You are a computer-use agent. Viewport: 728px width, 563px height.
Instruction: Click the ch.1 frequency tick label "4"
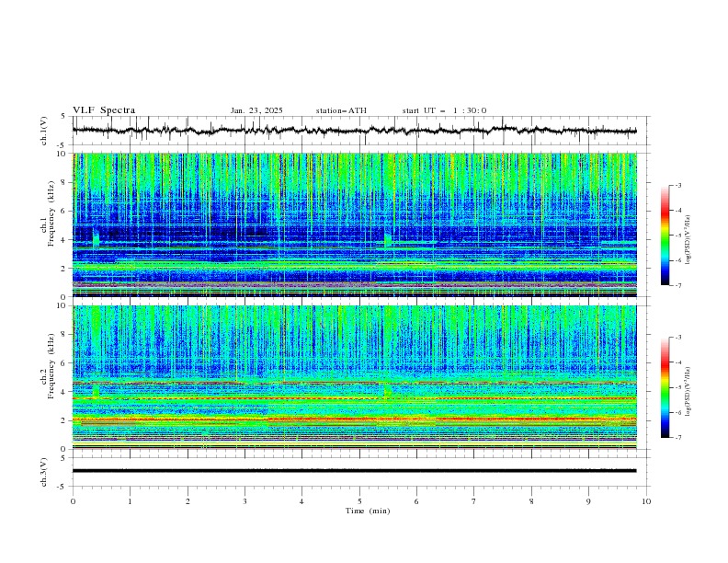(x=64, y=240)
